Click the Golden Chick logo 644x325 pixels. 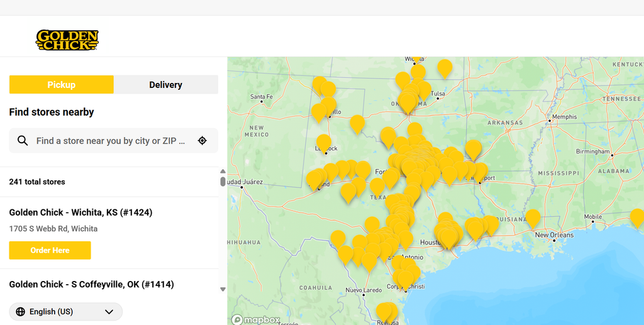coord(67,40)
